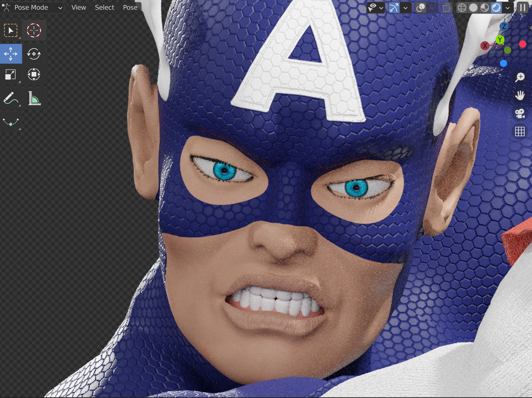Select the Rotate tool
This screenshot has height=398, width=532.
click(34, 54)
